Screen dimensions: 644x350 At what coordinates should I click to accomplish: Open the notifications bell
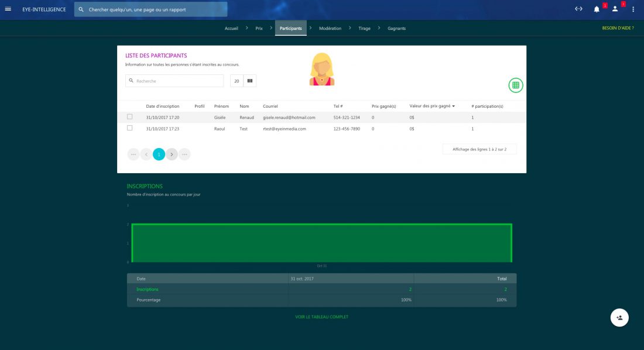coord(597,9)
